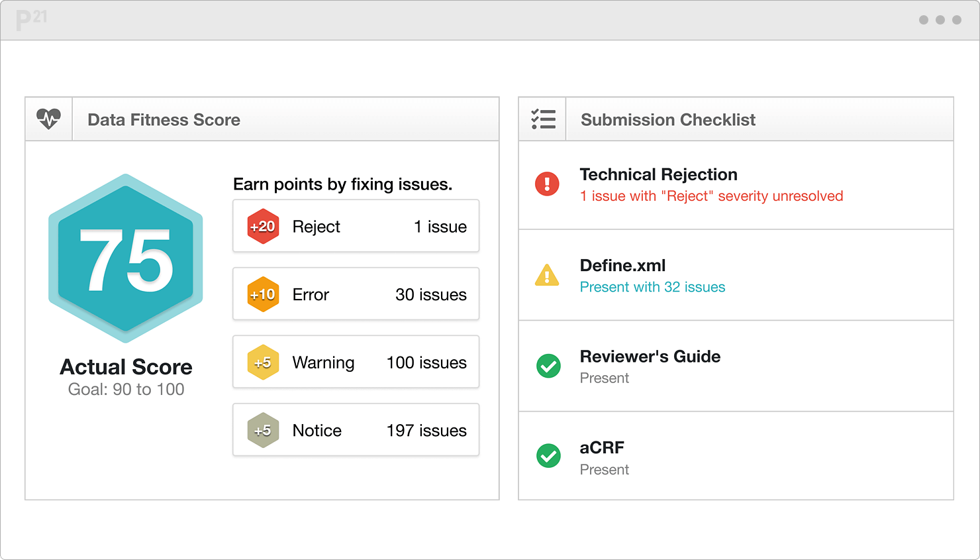
Task: Click the hexagon showing Actual Score 75
Action: (x=126, y=258)
